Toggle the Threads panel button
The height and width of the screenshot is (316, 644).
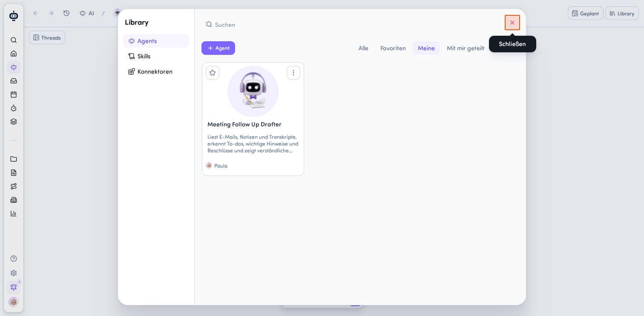tap(47, 37)
